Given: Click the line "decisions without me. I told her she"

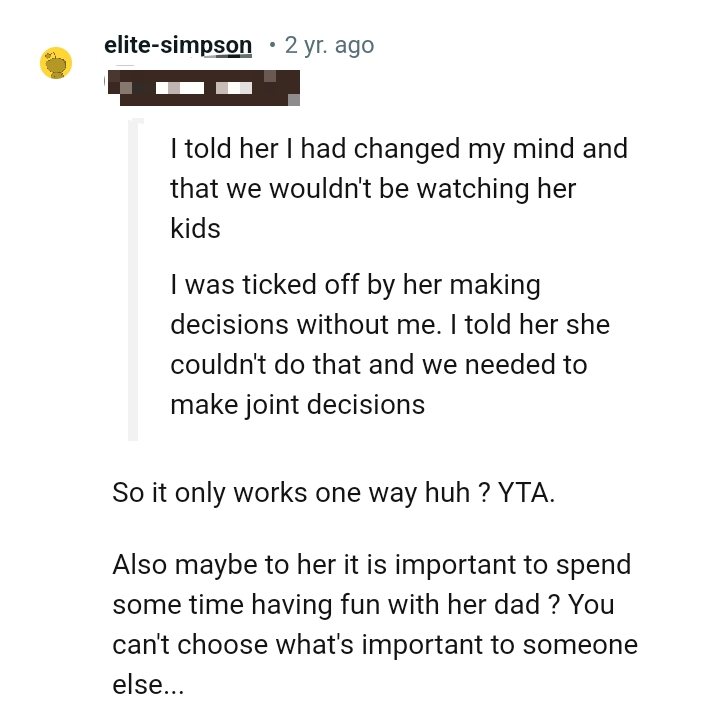Looking at the screenshot, I should 389,325.
